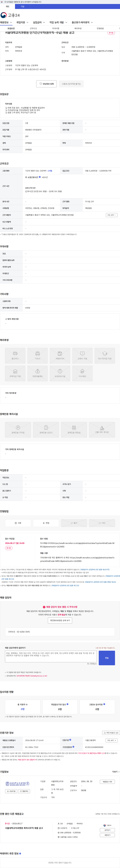Click the 요양보호시설 welfare icon
Viewport: 120px width, 868px height.
(60, 373)
